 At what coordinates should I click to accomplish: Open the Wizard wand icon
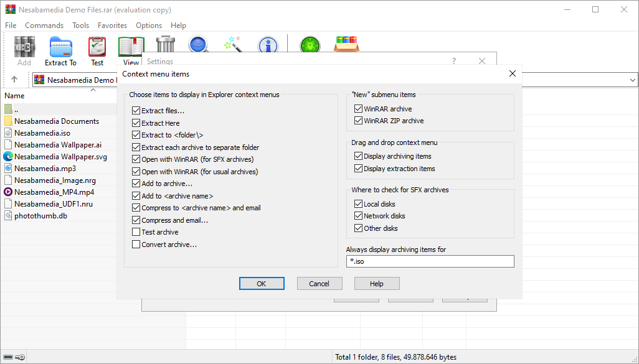pyautogui.click(x=233, y=45)
